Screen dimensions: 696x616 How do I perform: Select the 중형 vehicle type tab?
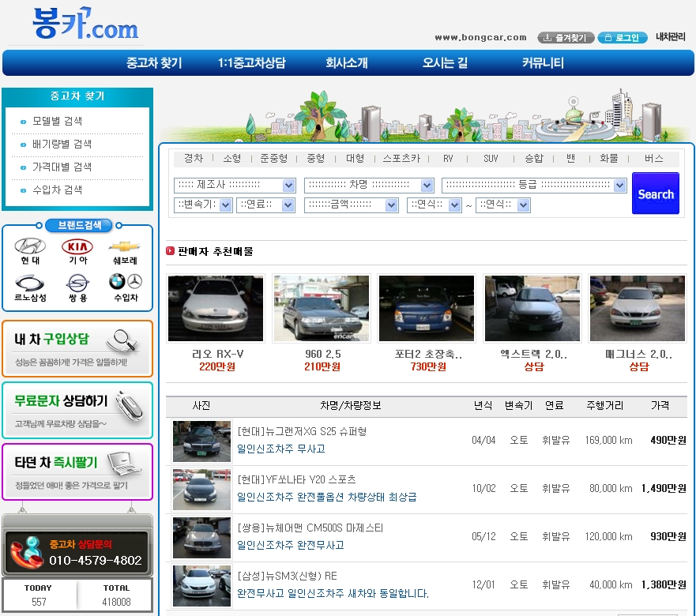(315, 159)
